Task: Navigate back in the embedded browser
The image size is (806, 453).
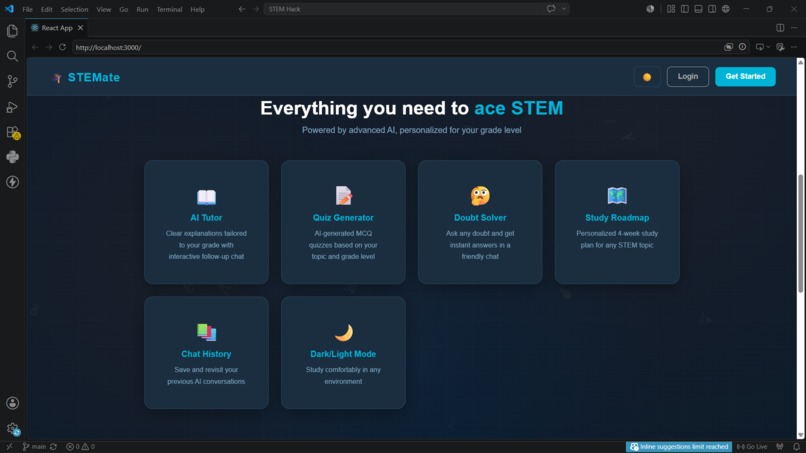Action: [x=35, y=47]
